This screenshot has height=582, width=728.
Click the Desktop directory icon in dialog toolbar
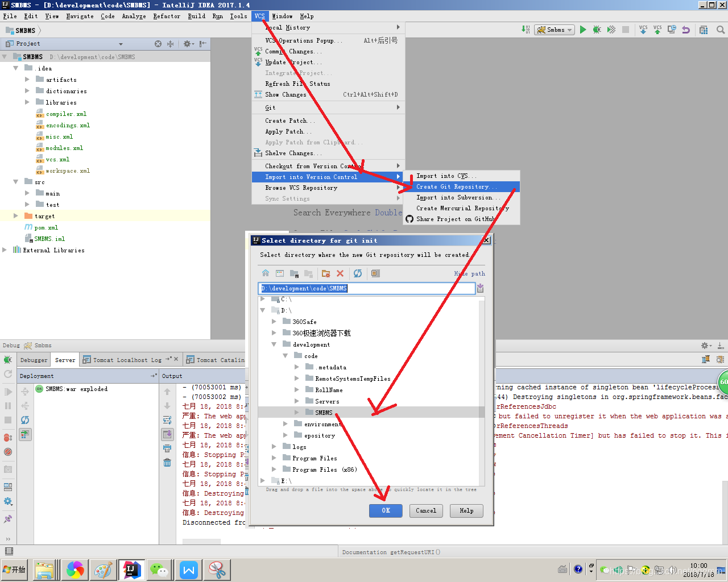280,273
